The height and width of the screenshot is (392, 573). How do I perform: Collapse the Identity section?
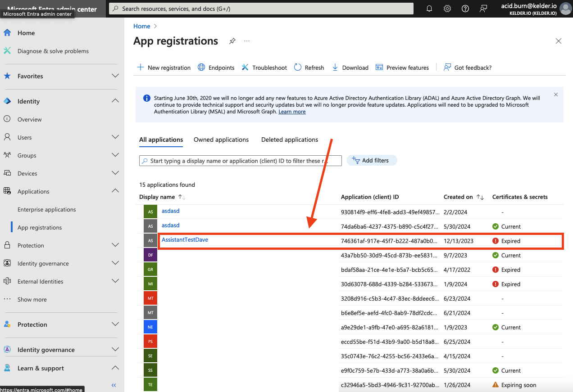115,101
